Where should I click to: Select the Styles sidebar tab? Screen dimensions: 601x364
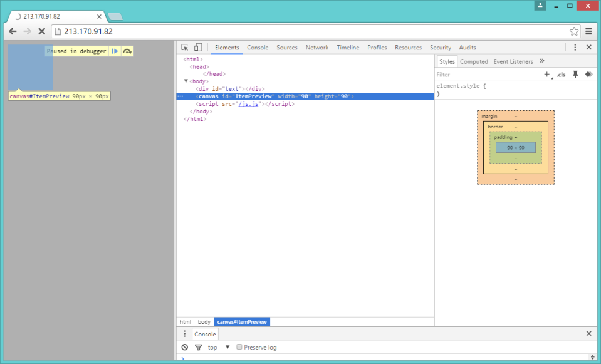447,61
